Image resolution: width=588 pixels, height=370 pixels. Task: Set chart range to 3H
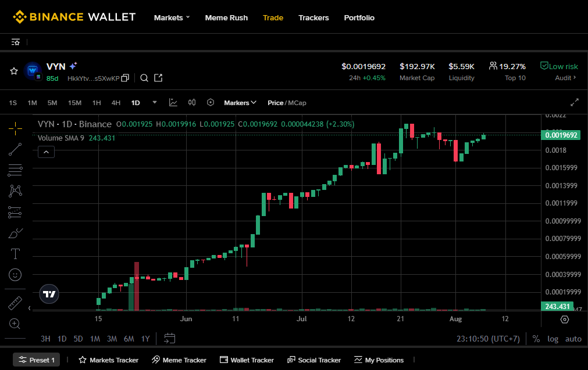[45, 339]
